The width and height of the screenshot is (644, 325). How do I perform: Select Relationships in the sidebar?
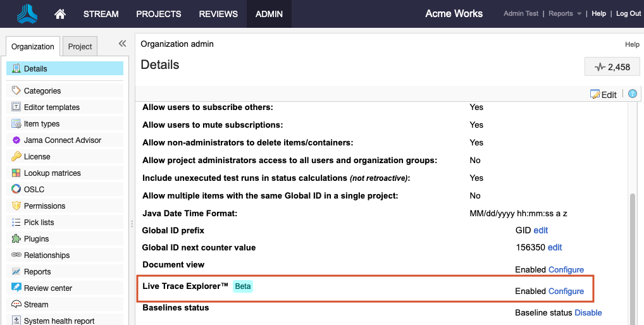[x=65, y=255]
